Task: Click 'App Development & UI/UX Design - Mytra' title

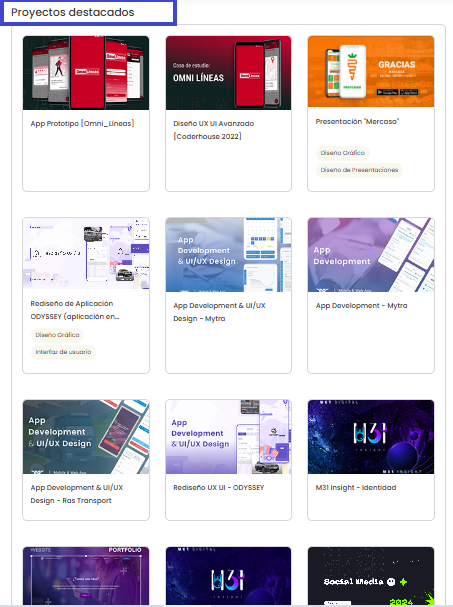Action: tap(219, 312)
